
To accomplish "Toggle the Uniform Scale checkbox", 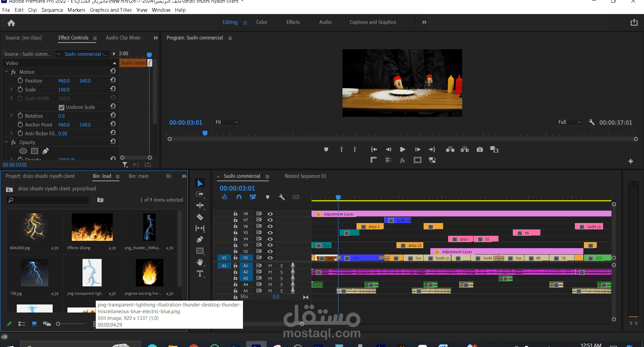I will click(x=61, y=108).
